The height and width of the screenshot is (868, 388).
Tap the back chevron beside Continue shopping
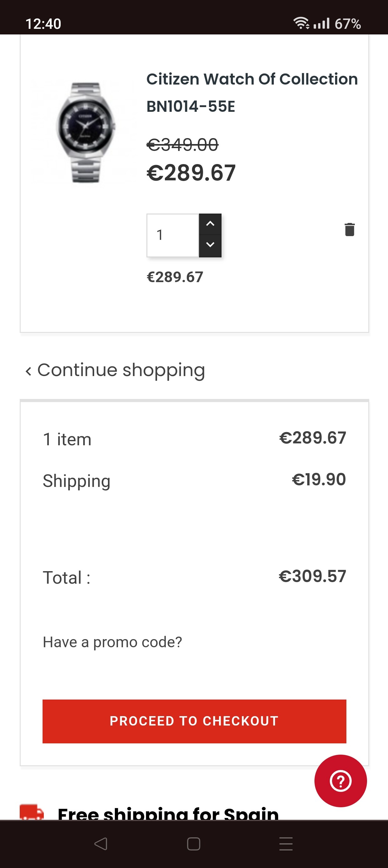28,371
